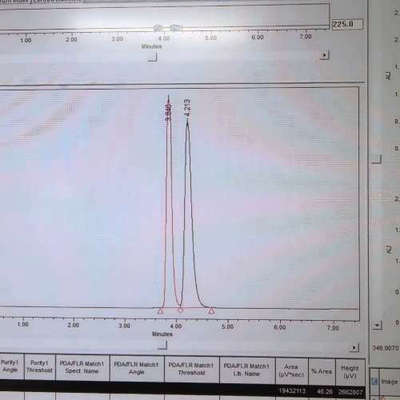Select the 46.26 percent area cell

pyautogui.click(x=322, y=392)
